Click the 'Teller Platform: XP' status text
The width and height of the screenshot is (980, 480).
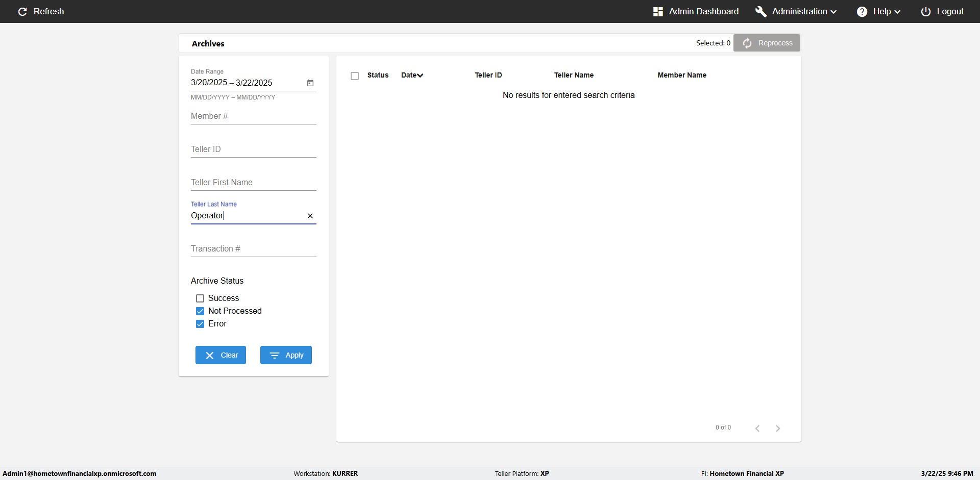(522, 473)
